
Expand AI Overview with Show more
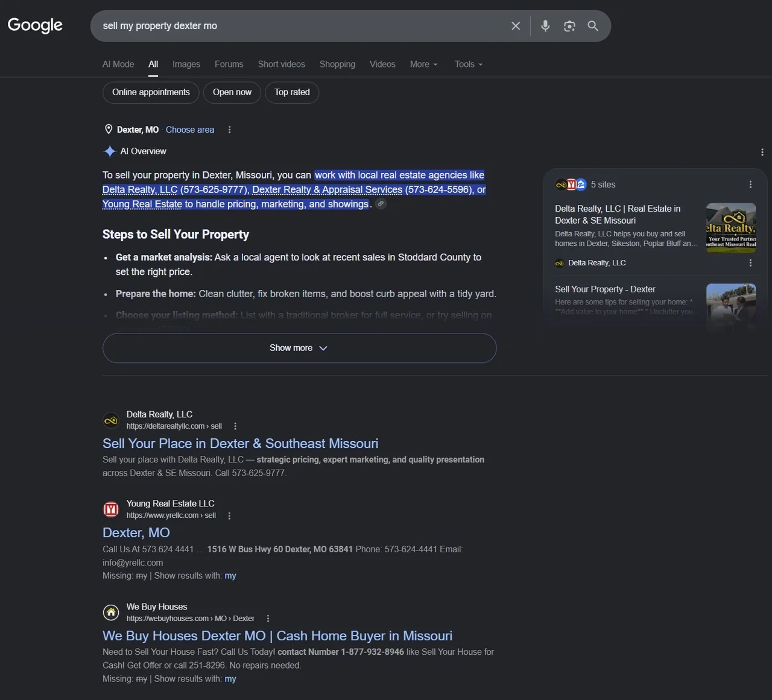click(299, 348)
